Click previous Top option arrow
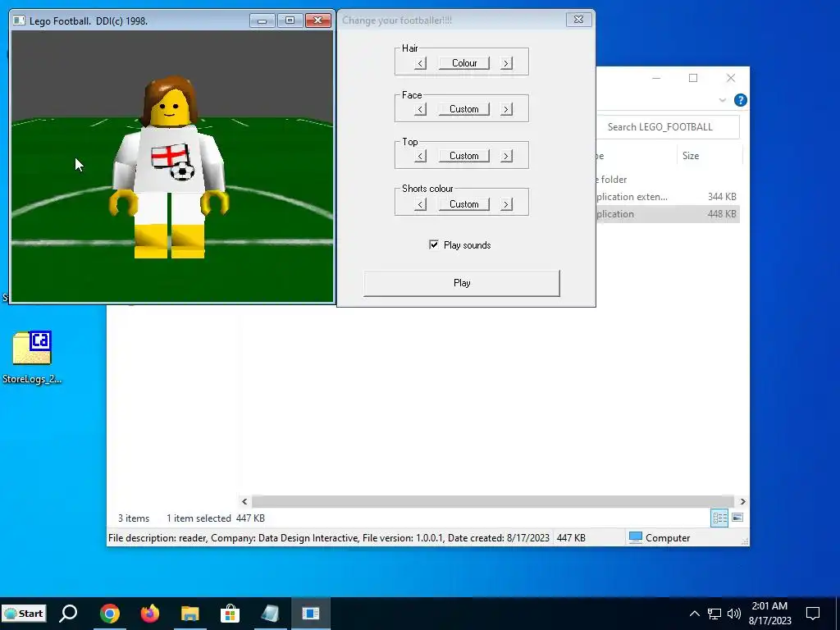The width and height of the screenshot is (840, 630). point(421,156)
